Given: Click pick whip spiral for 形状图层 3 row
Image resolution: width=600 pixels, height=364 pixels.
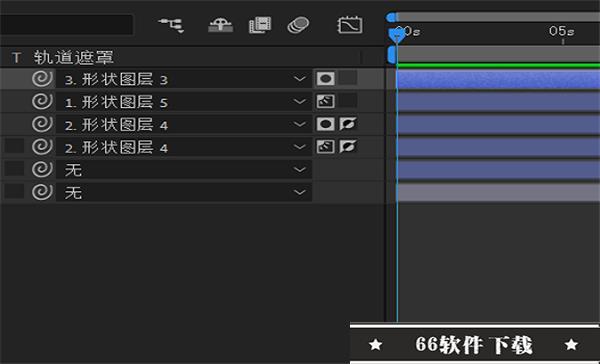Looking at the screenshot, I should pos(42,79).
